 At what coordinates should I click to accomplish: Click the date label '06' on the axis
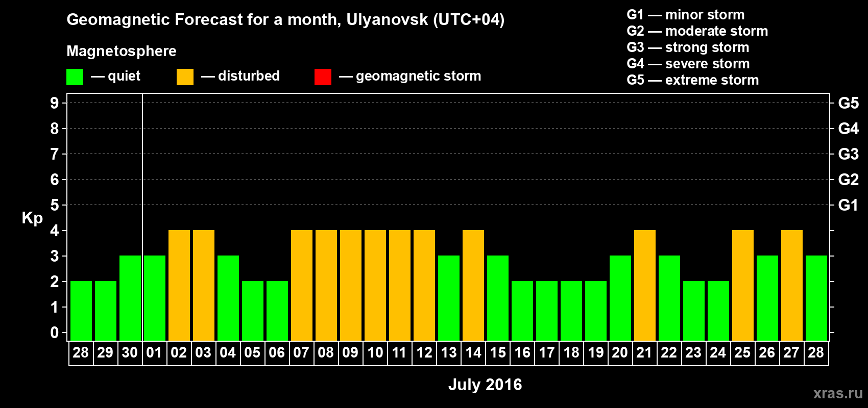[277, 353]
